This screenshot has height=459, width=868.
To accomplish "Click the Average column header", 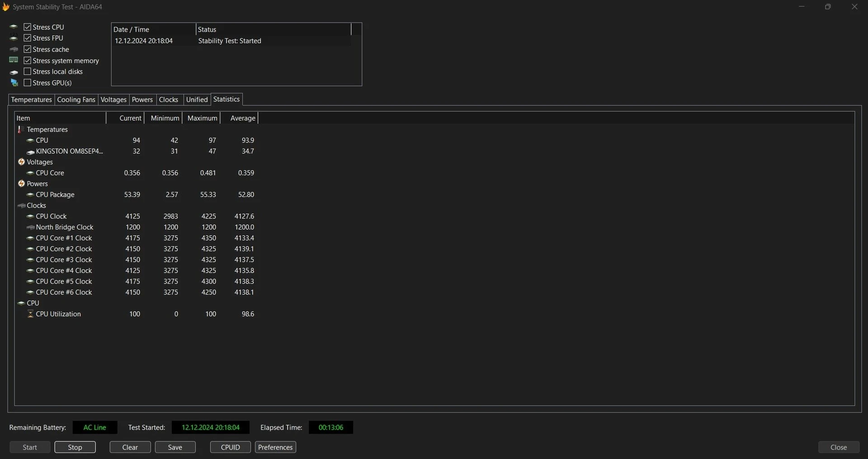I will [239, 118].
